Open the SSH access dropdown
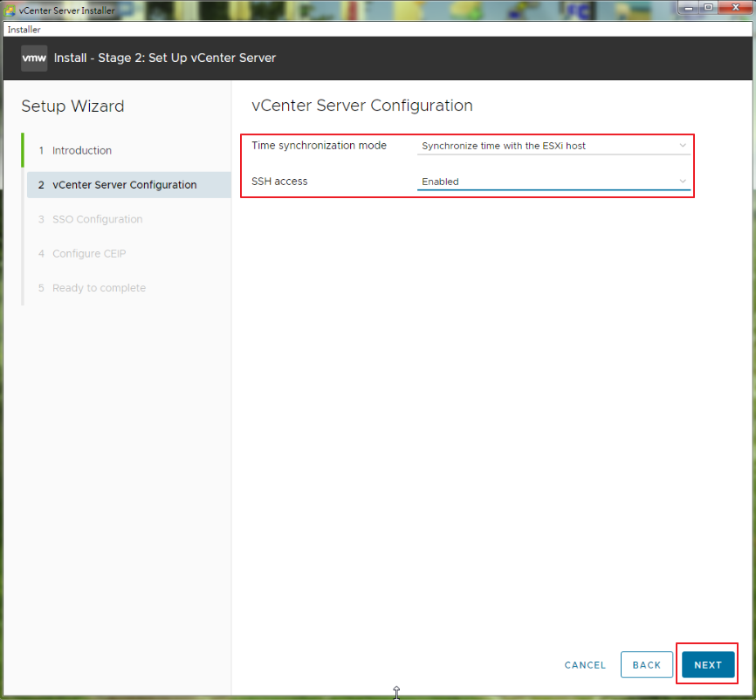 [553, 182]
